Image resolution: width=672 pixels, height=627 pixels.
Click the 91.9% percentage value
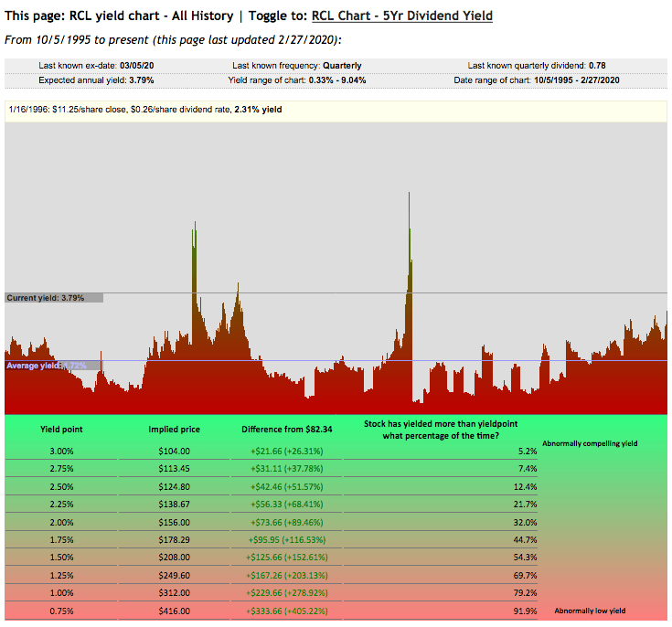526,611
